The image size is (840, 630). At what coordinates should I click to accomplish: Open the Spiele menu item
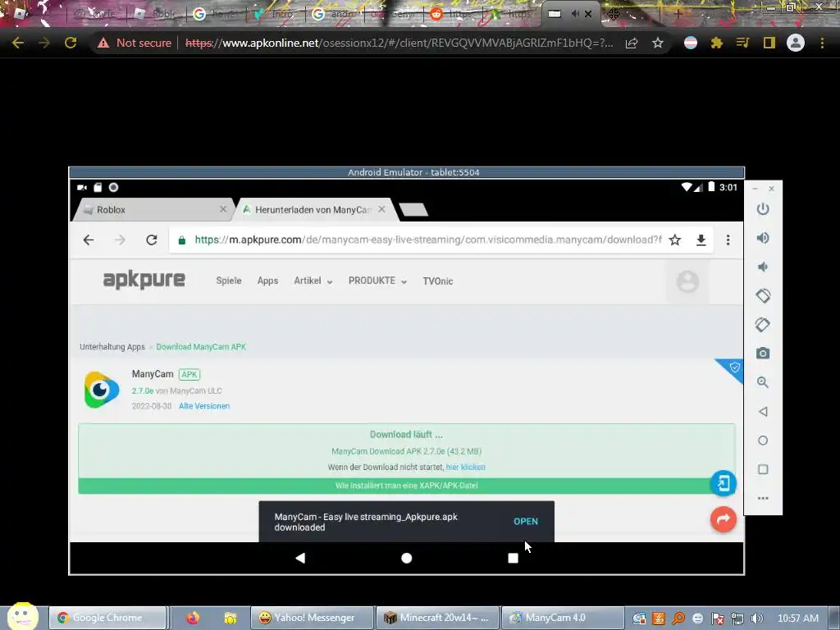coord(229,281)
